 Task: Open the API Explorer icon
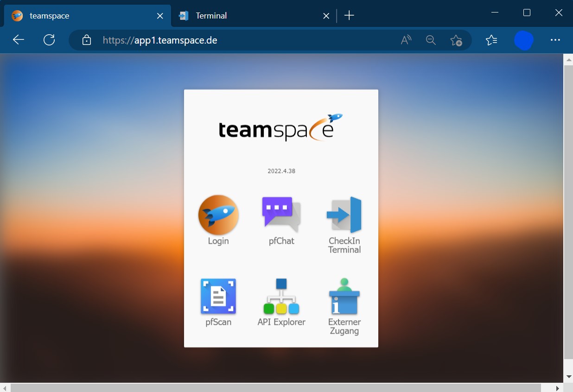point(281,296)
